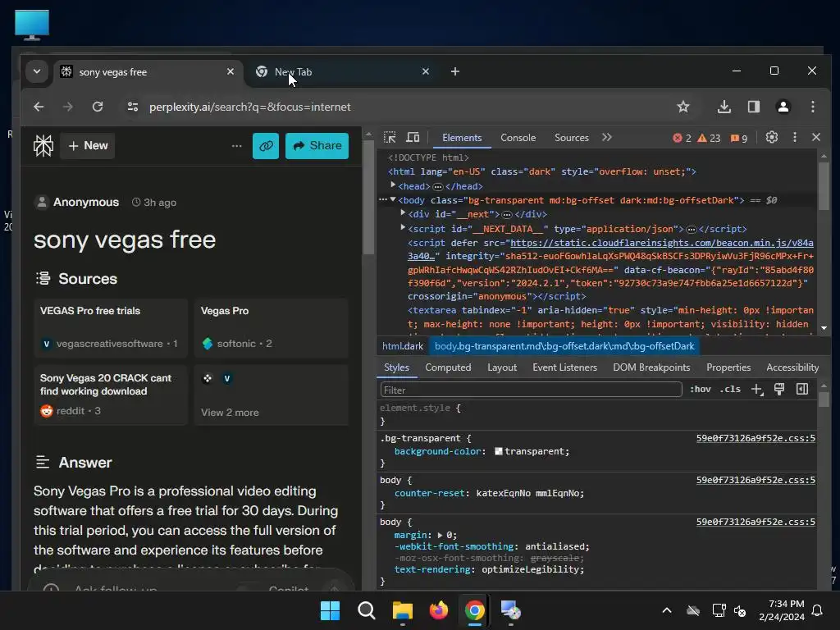Image resolution: width=840 pixels, height=630 pixels.
Task: Start a new thread with New button
Action: coord(88,146)
